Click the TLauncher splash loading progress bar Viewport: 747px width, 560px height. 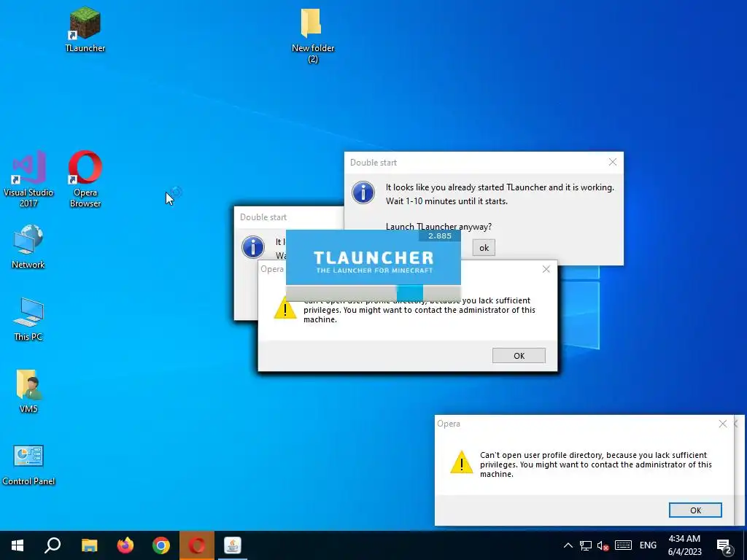click(373, 293)
